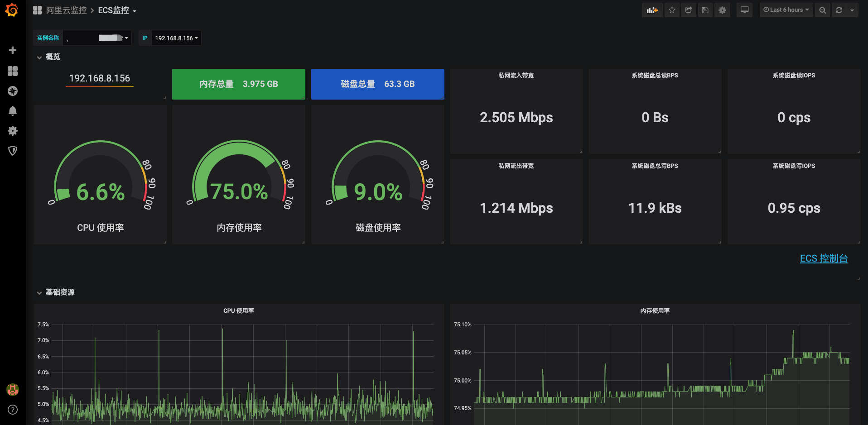Click the 0 cps value
The width and height of the screenshot is (868, 425).
tap(794, 118)
